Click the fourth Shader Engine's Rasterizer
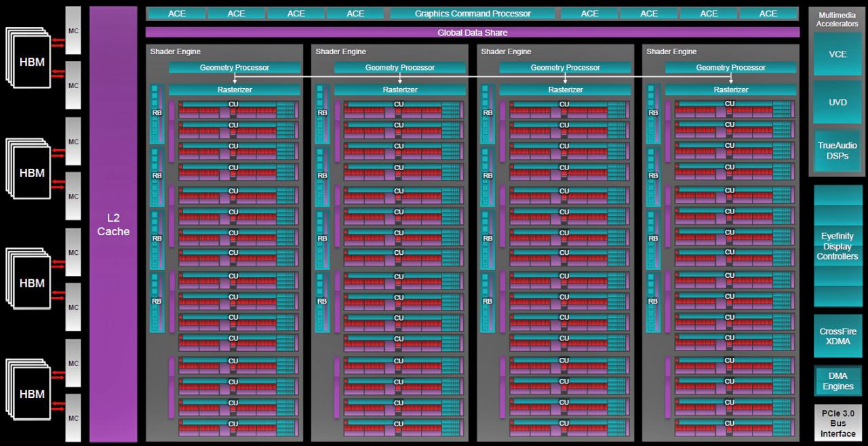868x446 pixels. click(x=731, y=89)
